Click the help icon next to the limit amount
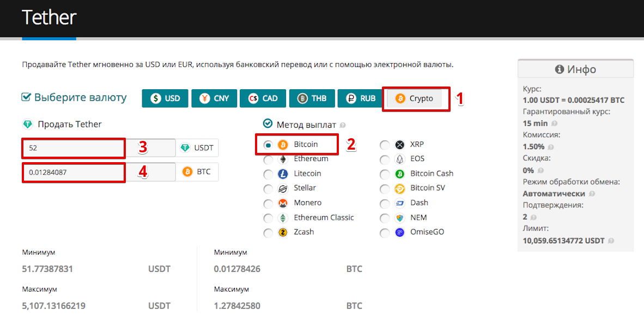Image resolution: width=644 pixels, height=321 pixels. point(612,241)
